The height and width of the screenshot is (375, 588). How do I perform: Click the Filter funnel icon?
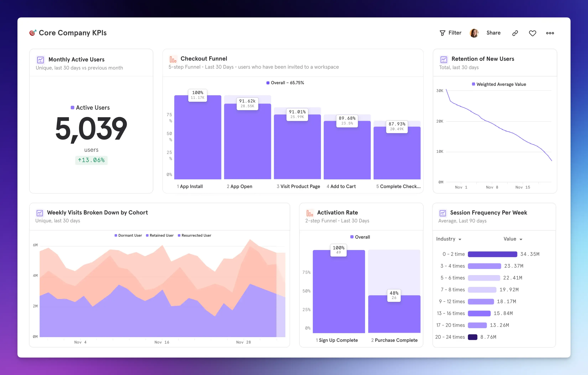click(x=442, y=33)
